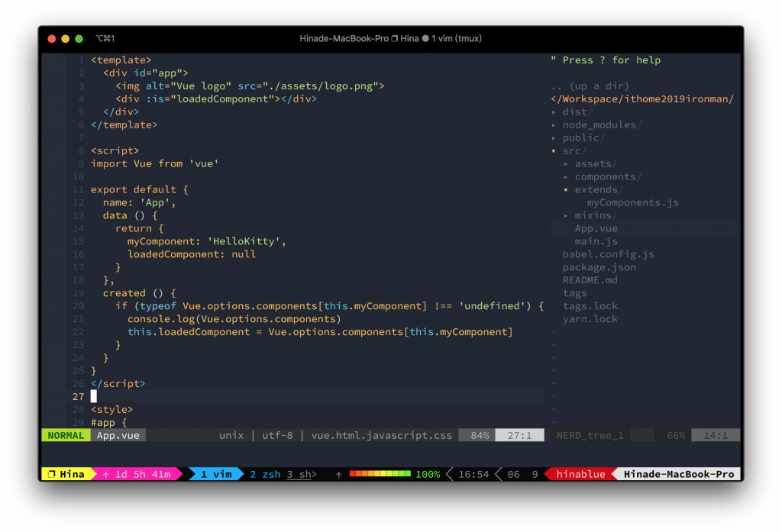Expand the public folder arrow
The height and width of the screenshot is (532, 782).
click(x=554, y=138)
